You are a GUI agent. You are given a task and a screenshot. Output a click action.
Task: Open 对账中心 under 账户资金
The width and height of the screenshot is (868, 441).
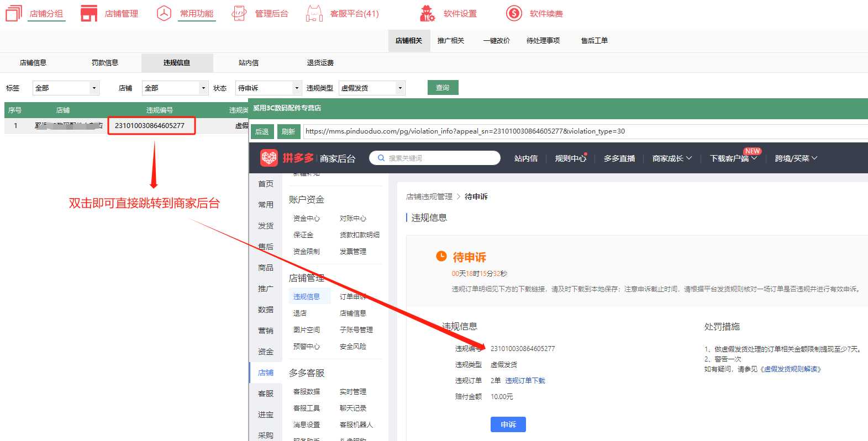pos(353,219)
